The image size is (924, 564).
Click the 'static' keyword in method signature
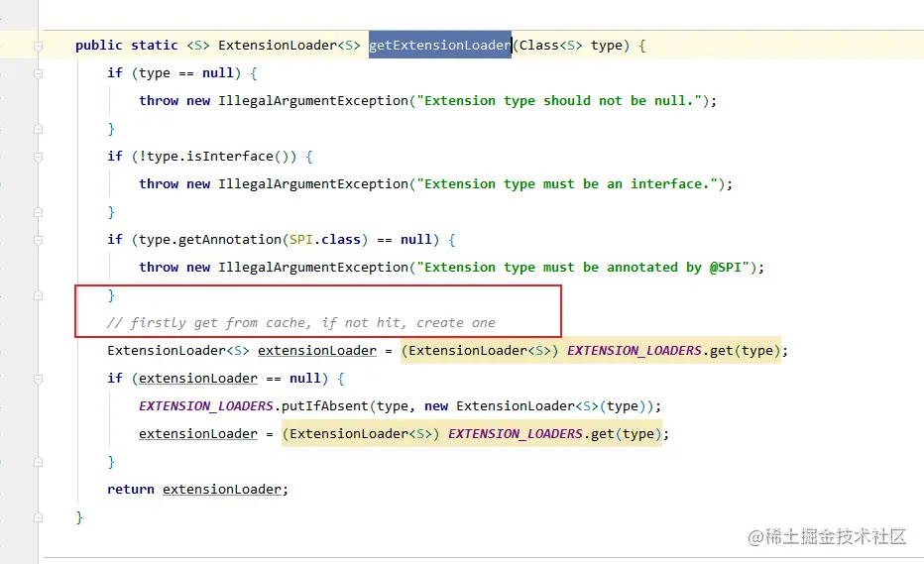point(155,46)
